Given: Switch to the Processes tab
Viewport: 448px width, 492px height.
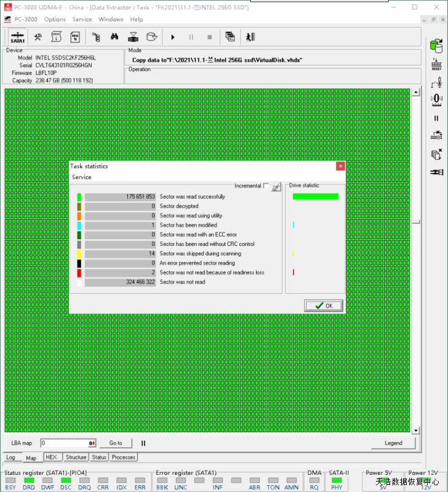Looking at the screenshot, I should [124, 458].
